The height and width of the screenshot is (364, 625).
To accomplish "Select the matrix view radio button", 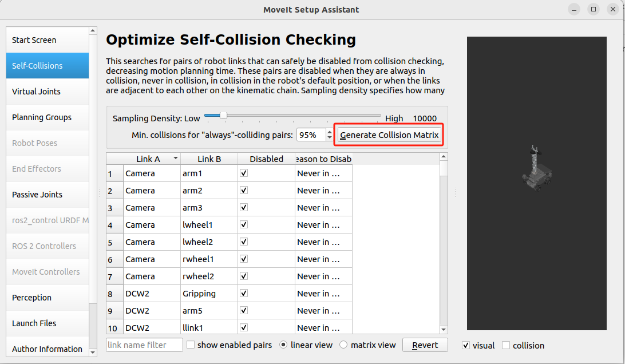I will (x=343, y=345).
